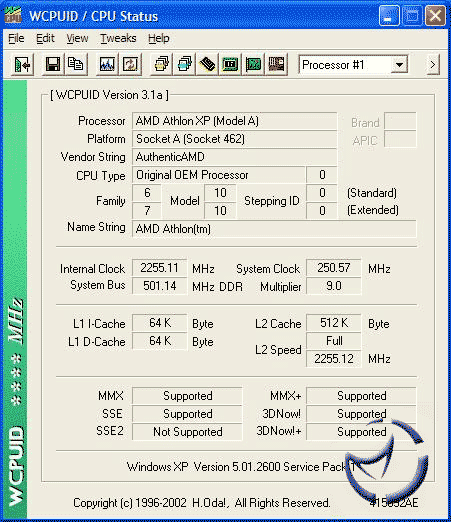Open the Tweaks menu
The width and height of the screenshot is (451, 522).
pos(118,38)
